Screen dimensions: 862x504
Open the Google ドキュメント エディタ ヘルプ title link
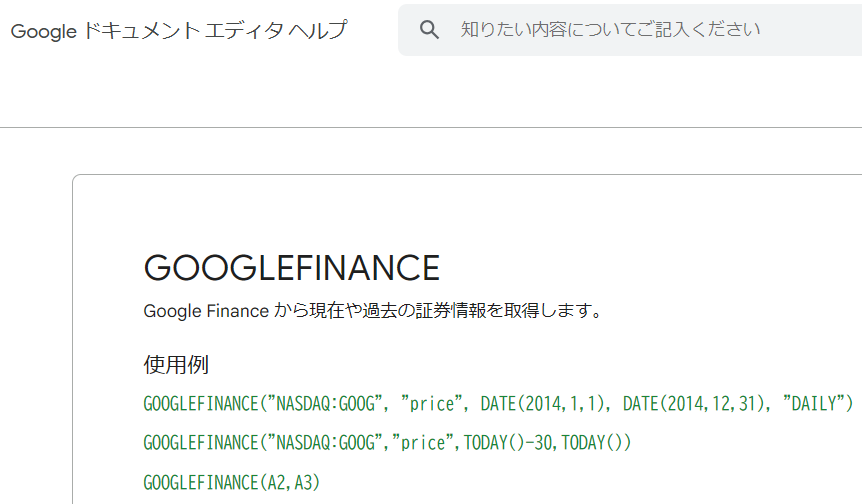pos(179,30)
